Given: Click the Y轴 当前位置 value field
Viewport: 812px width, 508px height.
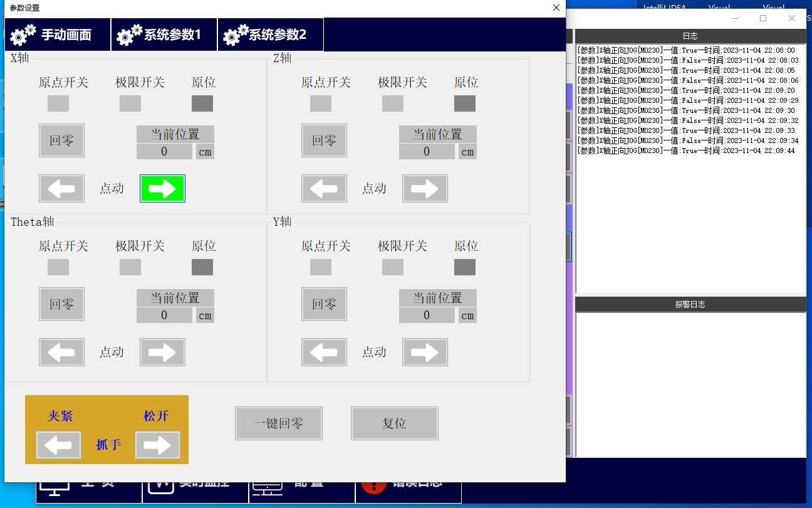Looking at the screenshot, I should [x=427, y=315].
